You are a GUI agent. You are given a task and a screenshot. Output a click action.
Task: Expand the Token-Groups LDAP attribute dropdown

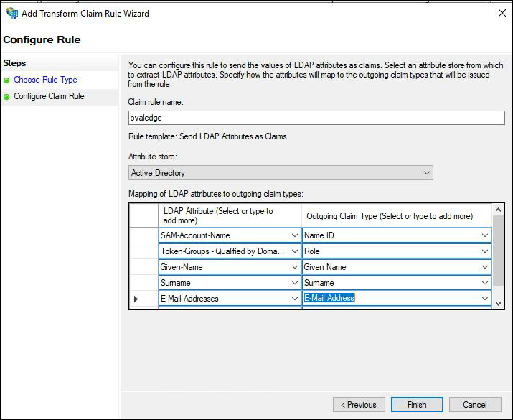point(295,251)
